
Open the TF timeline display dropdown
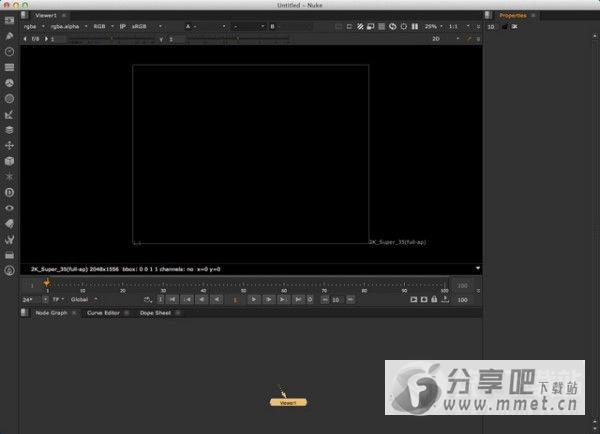58,300
